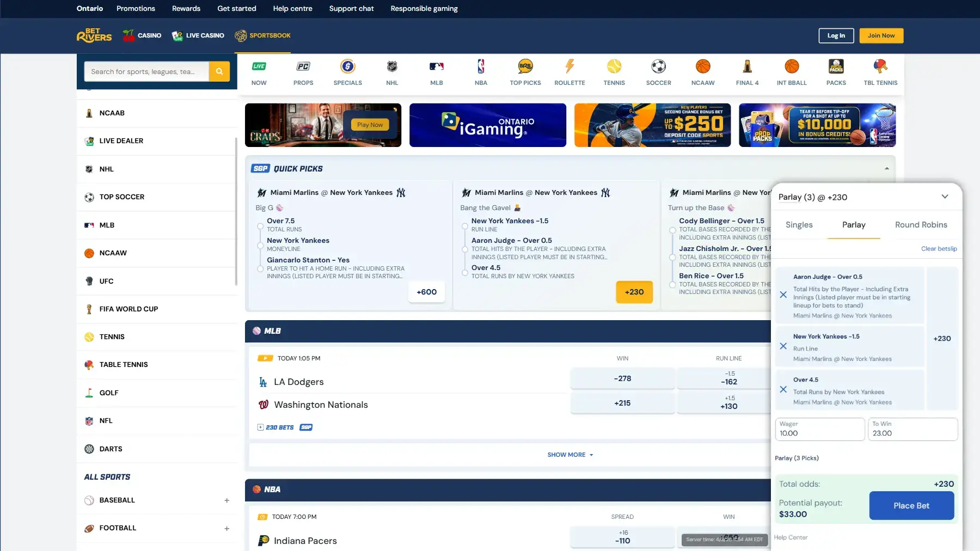
Task: Click Clear betslip link
Action: coord(939,249)
